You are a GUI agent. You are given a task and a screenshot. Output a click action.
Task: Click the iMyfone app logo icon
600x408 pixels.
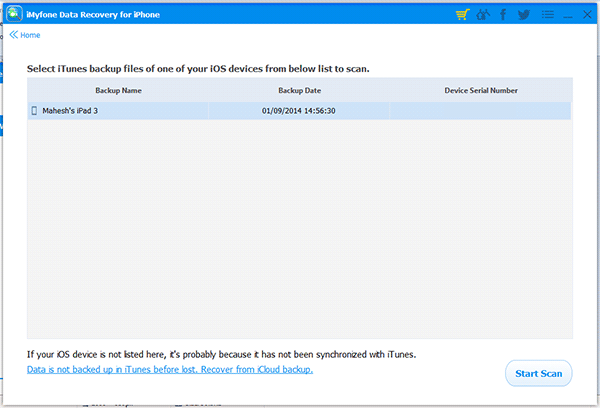[x=14, y=14]
